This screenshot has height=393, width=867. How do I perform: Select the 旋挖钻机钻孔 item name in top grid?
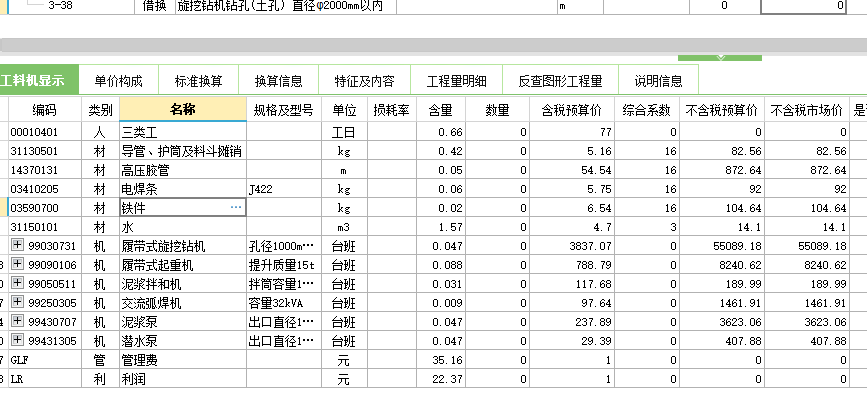286,6
